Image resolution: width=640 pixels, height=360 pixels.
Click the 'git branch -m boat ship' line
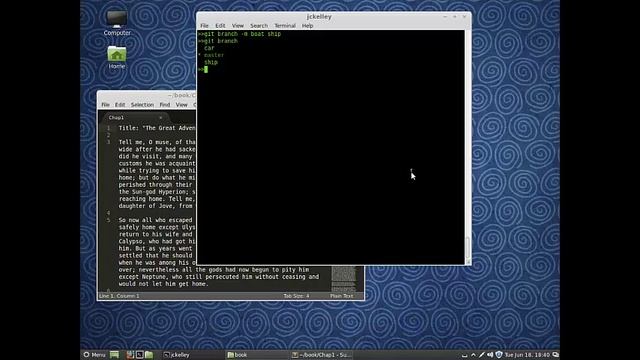(x=240, y=34)
